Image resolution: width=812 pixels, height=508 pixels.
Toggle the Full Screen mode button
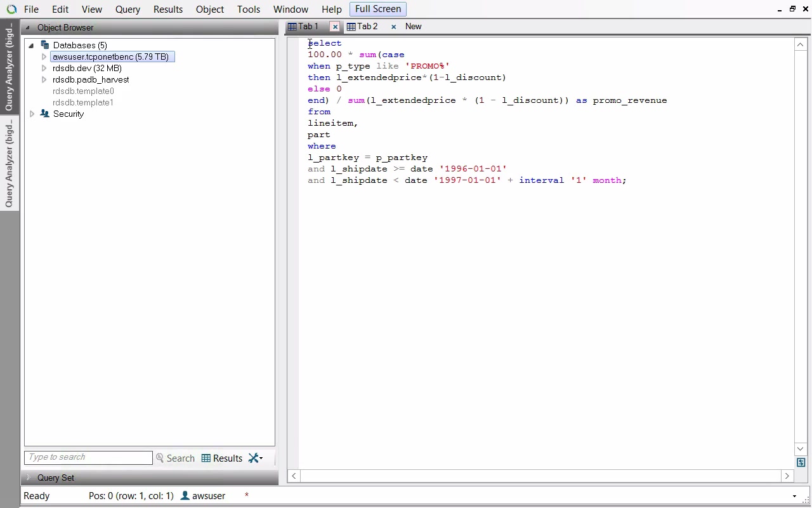point(377,9)
